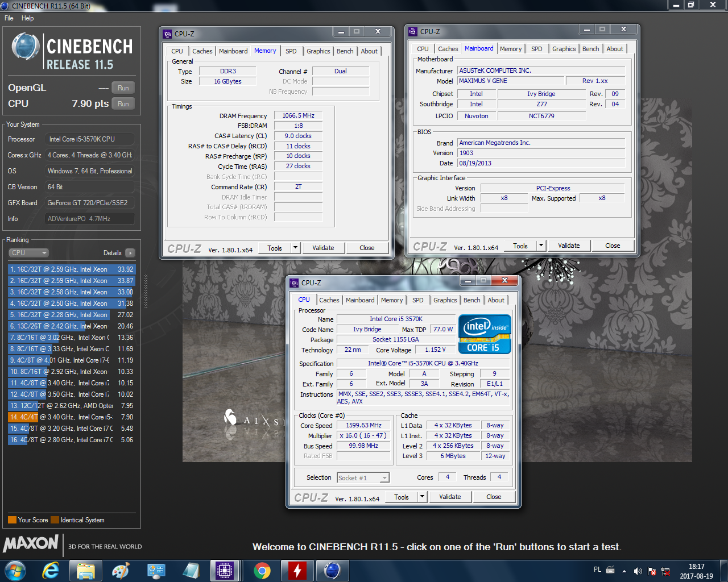Viewport: 728px width, 582px height.
Task: Open the Cinebench File menu
Action: tap(9, 18)
